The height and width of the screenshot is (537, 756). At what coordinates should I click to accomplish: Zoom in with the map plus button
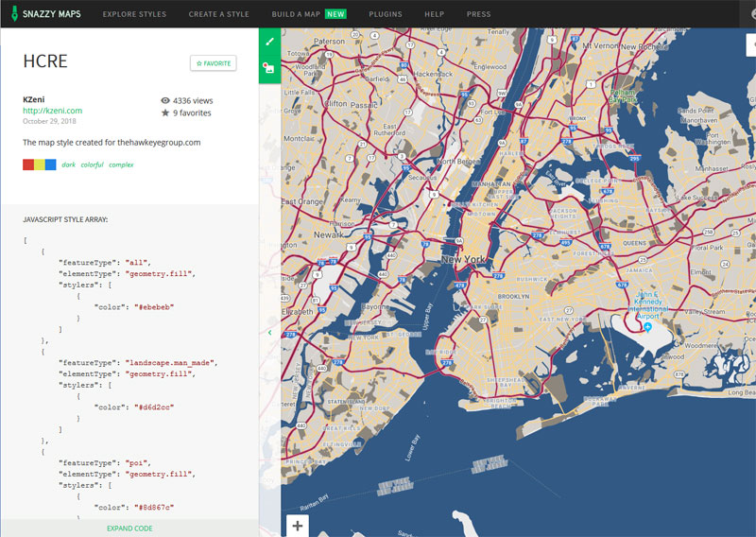click(298, 525)
